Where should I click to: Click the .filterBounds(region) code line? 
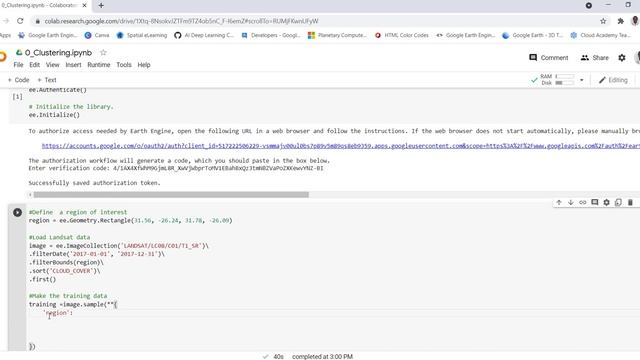tap(66, 262)
